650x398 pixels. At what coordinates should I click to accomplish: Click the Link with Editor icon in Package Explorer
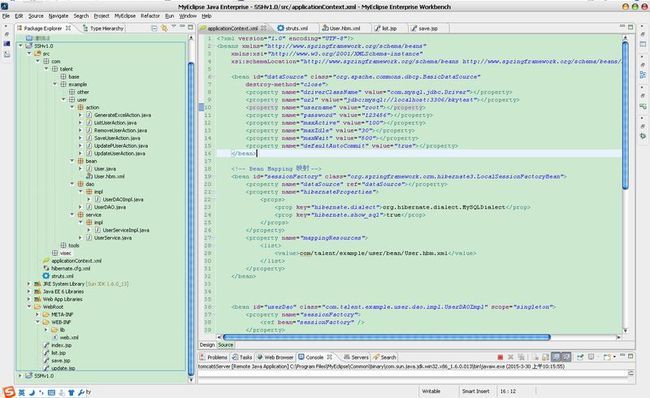pos(164,28)
